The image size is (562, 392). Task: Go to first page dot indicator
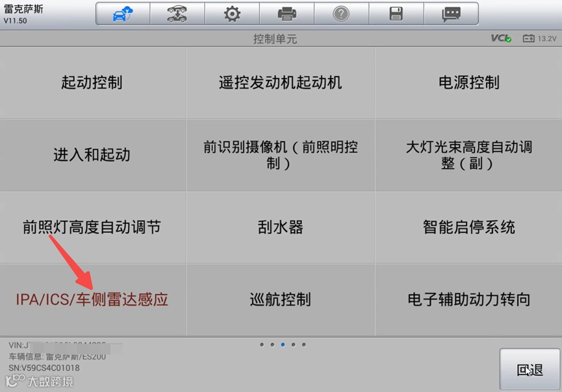262,345
